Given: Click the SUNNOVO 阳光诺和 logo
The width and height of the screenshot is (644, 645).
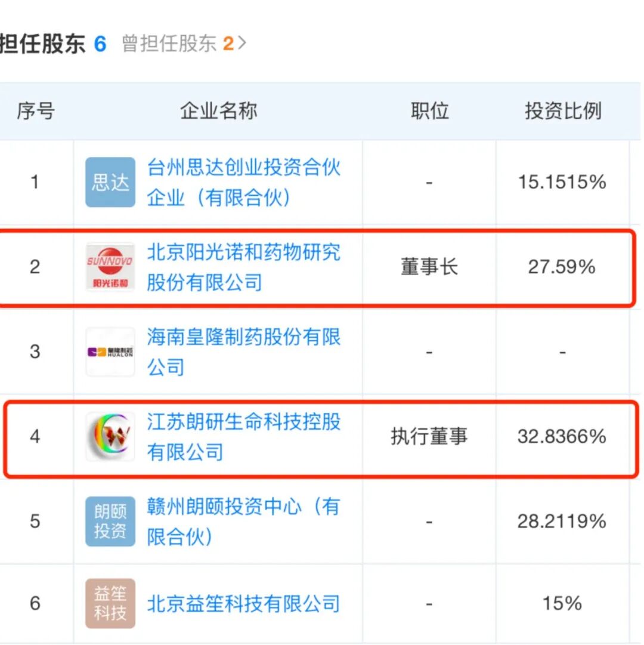Looking at the screenshot, I should tap(110, 267).
